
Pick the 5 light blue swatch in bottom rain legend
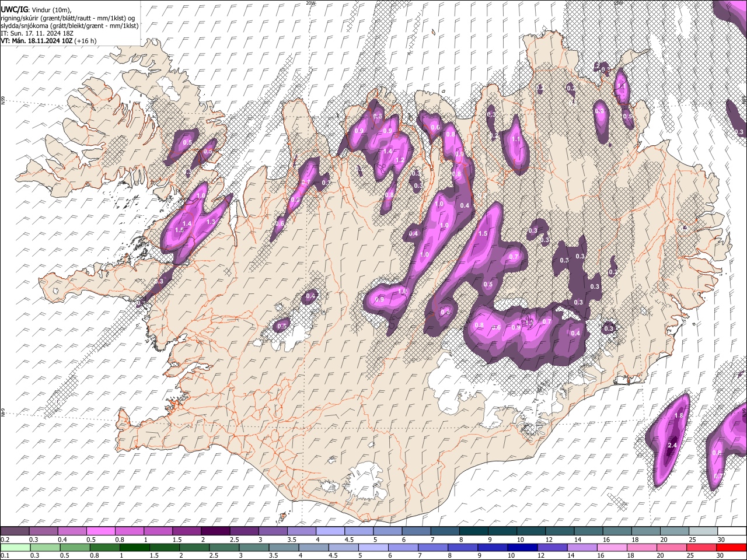pyautogui.click(x=373, y=548)
